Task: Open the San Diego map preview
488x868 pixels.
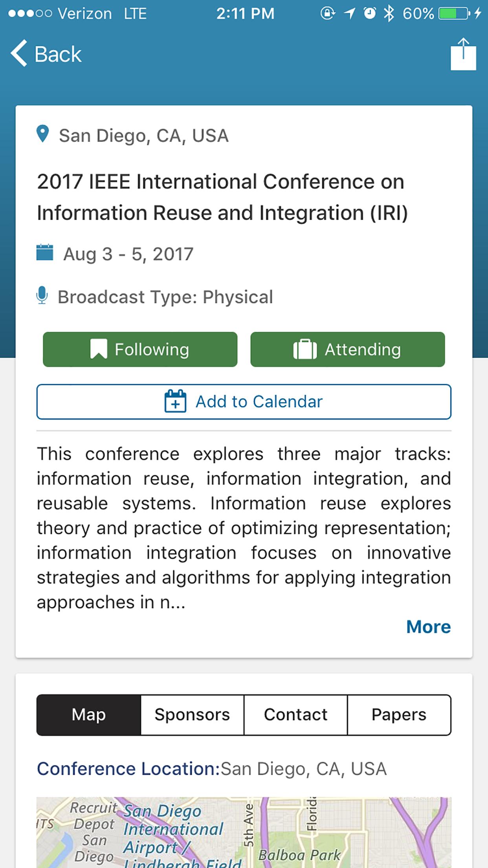Action: pos(244,833)
